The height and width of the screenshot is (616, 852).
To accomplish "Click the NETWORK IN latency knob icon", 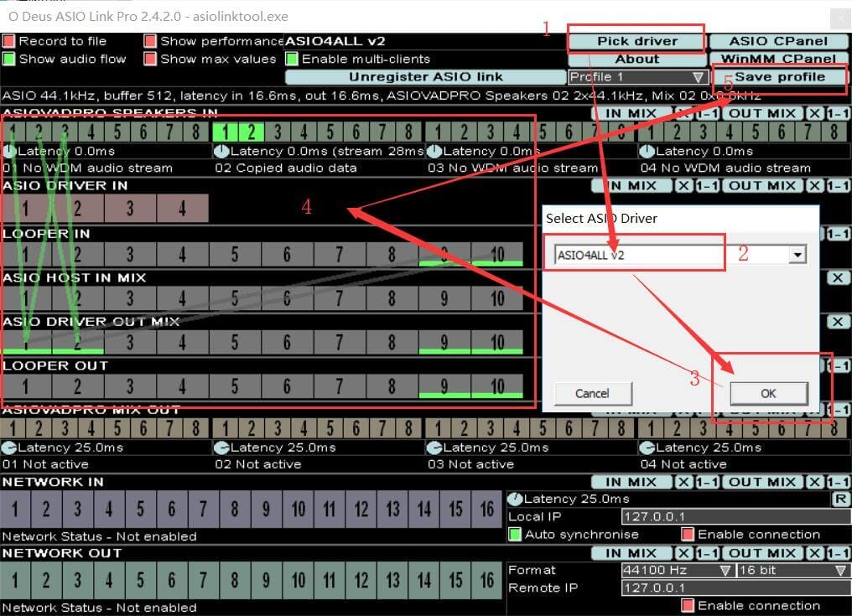I will [x=514, y=499].
